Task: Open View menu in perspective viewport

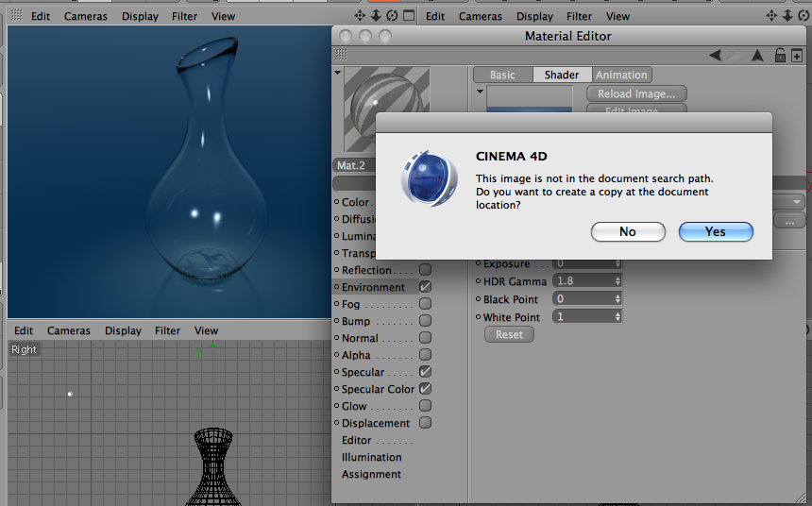Action: click(223, 16)
